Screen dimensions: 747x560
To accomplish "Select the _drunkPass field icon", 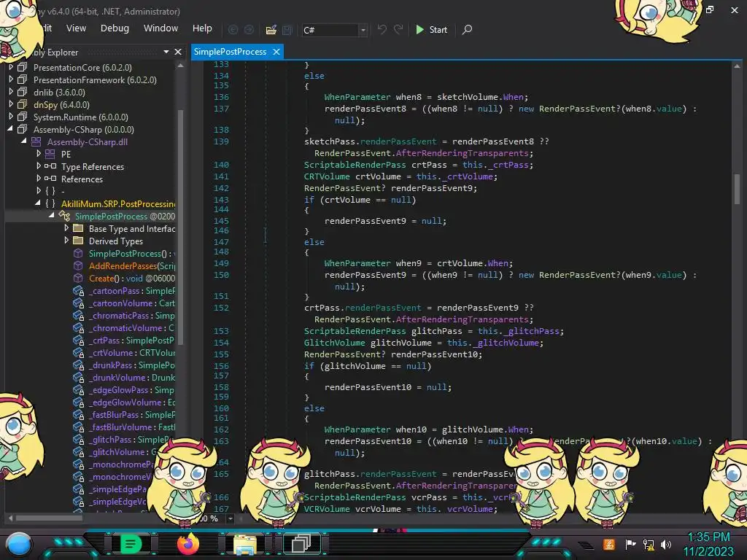I will tap(78, 365).
